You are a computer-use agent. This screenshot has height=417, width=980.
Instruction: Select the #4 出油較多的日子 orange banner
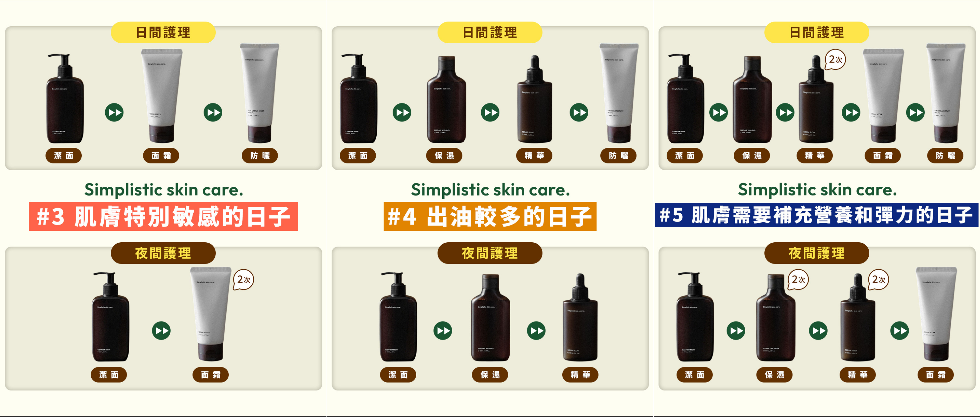[x=490, y=216]
